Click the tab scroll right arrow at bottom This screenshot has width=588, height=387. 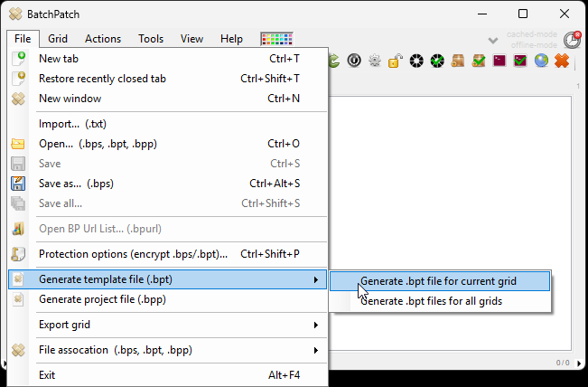point(579,363)
